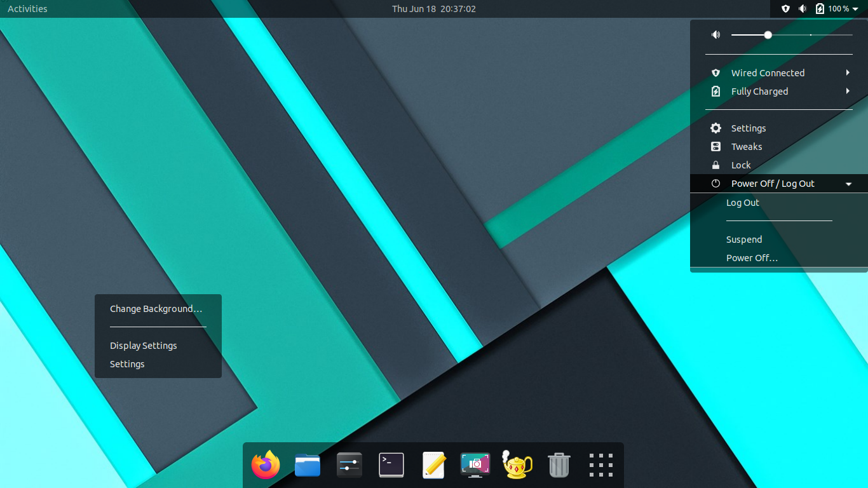This screenshot has width=868, height=488.
Task: Choose Suspend in the power submenu
Action: point(744,240)
